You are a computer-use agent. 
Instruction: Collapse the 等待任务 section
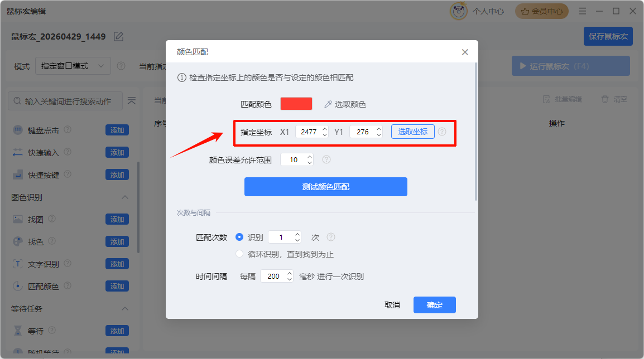(125, 308)
